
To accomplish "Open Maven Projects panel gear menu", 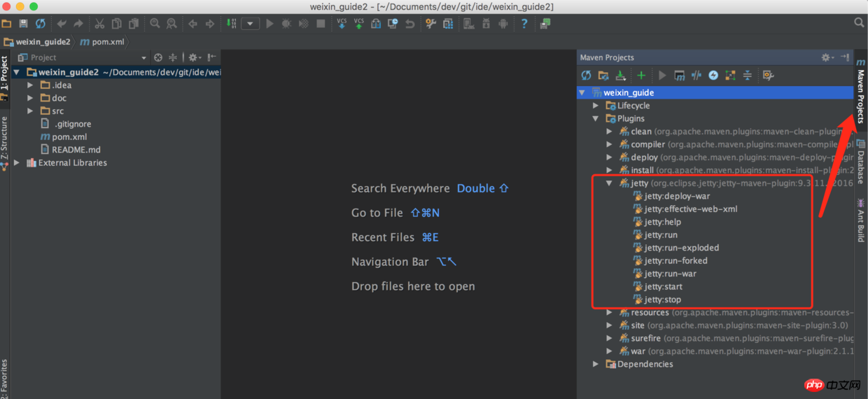I will tap(827, 57).
